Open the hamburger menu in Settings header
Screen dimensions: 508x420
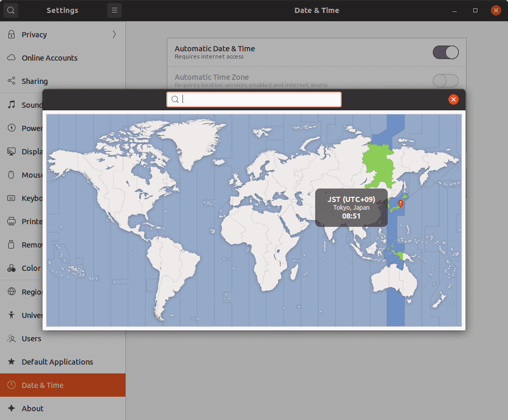115,10
